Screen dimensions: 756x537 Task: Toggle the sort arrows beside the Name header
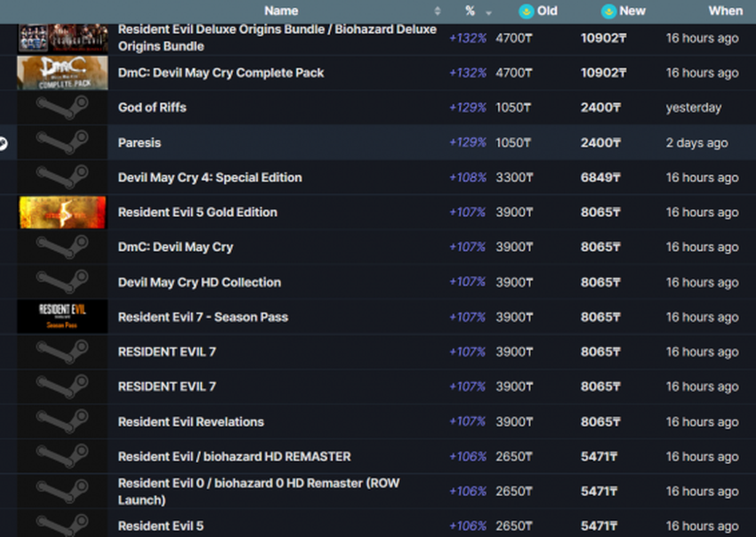coord(437,12)
